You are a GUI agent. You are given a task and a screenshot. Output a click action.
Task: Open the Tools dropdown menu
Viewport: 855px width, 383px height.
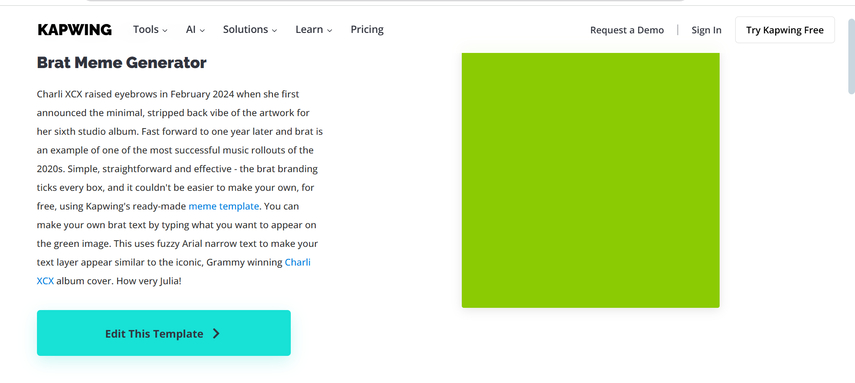coord(150,29)
